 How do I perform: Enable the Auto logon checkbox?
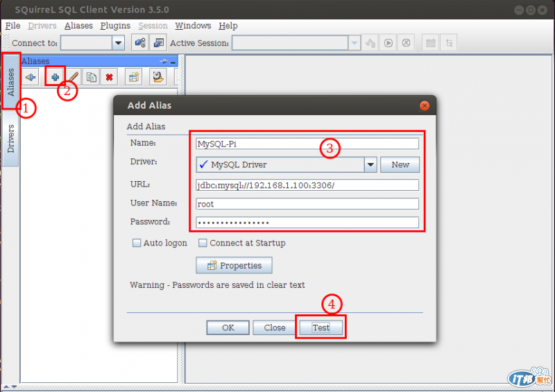[136, 243]
